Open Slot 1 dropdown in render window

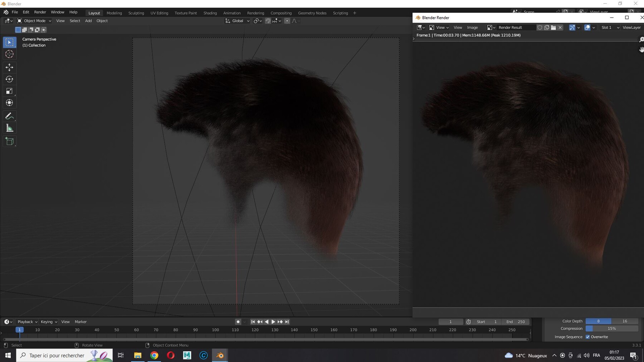[610, 28]
